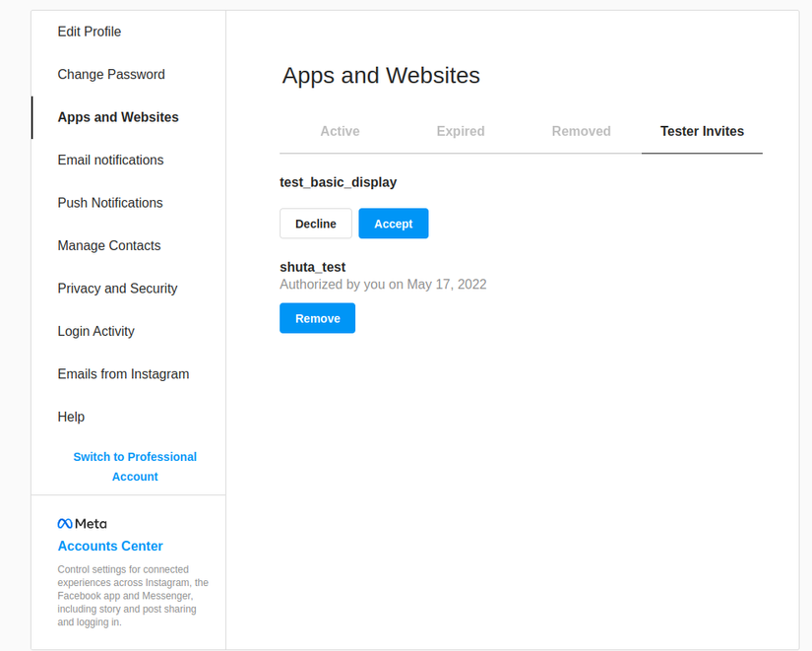Open Push Notifications settings

(x=110, y=203)
